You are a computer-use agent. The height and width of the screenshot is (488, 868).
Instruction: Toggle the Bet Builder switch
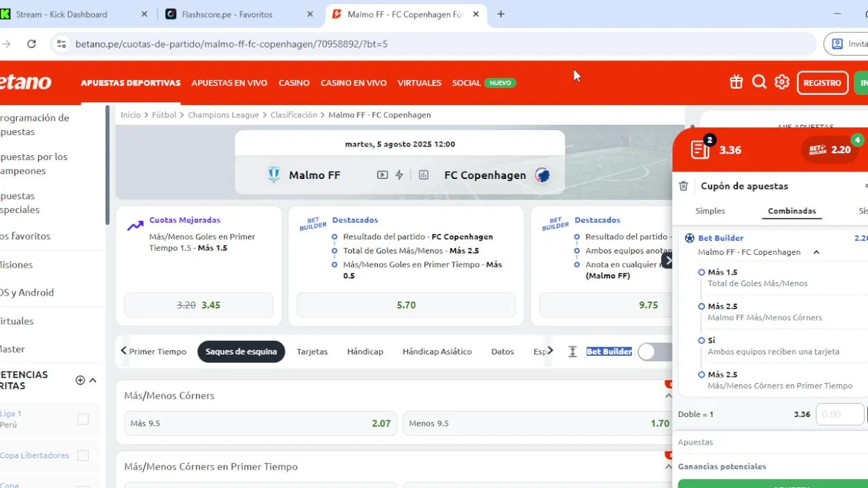pos(654,352)
